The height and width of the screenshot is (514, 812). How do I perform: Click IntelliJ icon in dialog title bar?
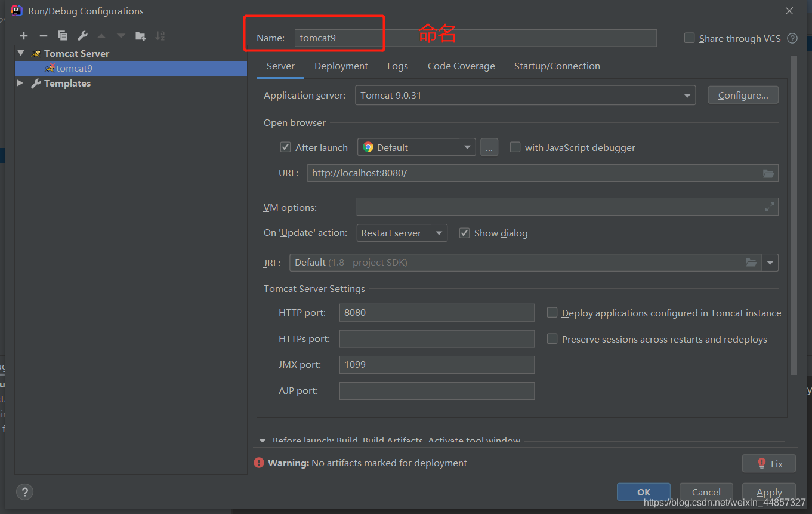17,11
